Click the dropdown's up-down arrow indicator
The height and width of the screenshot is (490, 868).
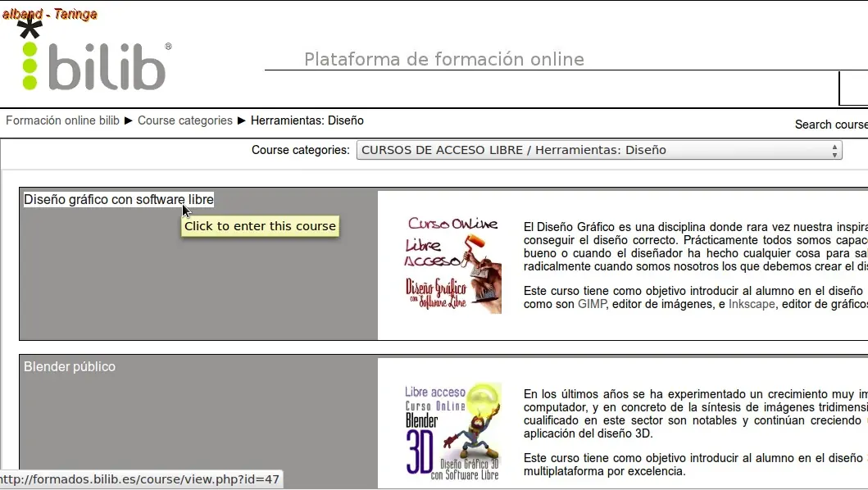point(834,151)
